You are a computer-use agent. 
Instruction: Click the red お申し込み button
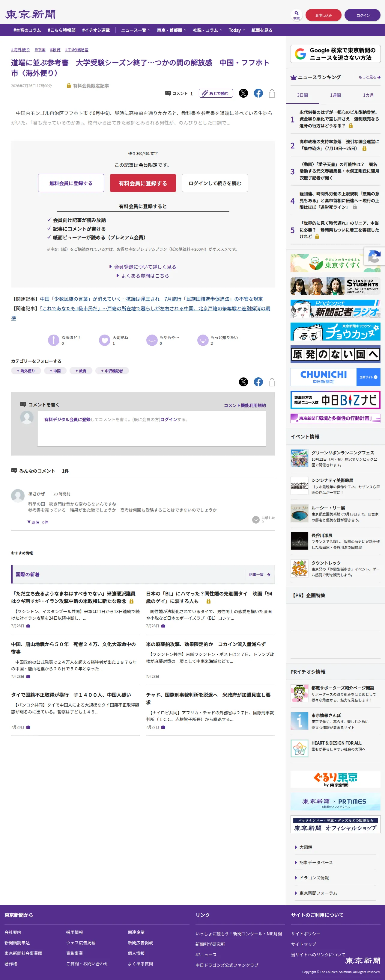click(x=323, y=15)
